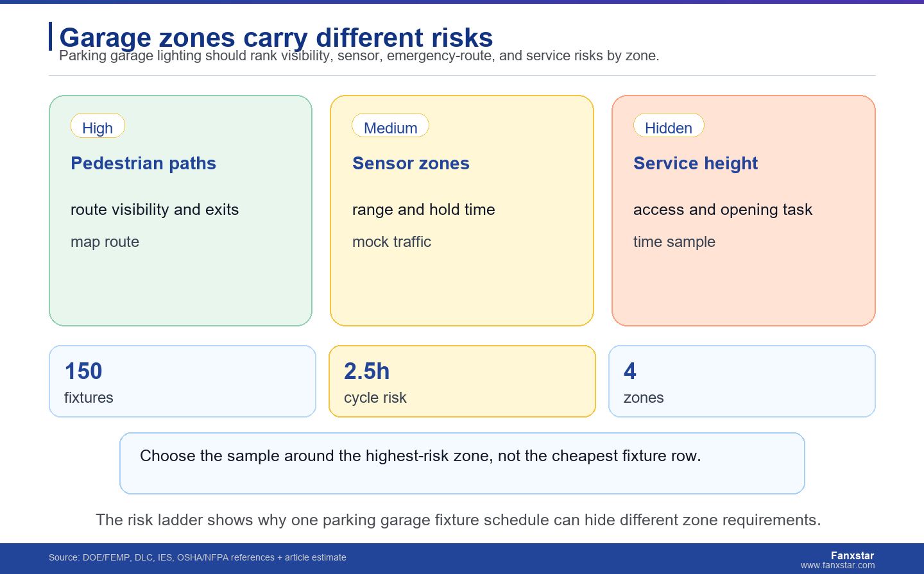Open the Pedestrian paths heading
Screen dimensions: 924x574
tap(143, 164)
